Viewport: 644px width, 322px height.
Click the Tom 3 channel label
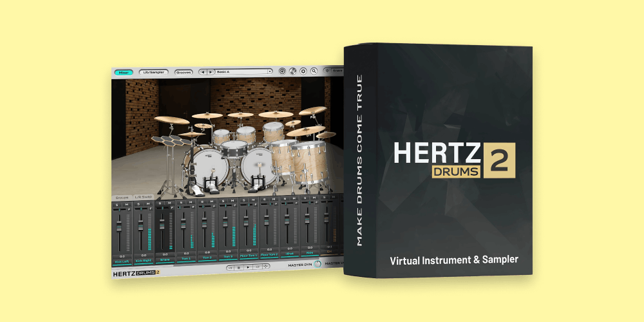point(228,257)
